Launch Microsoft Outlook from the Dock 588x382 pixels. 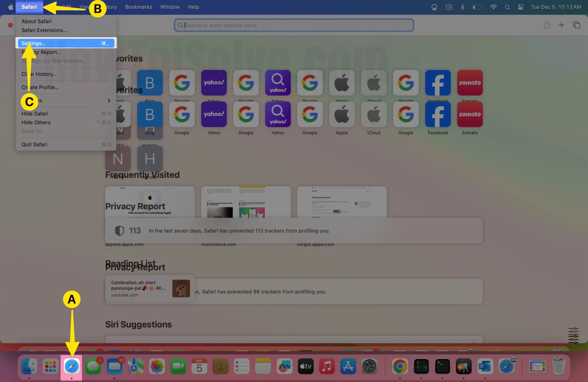(x=485, y=366)
